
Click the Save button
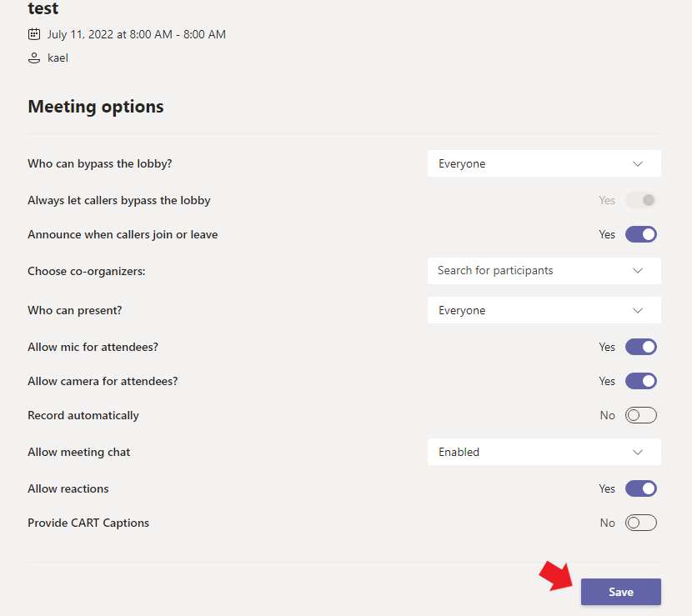(620, 592)
